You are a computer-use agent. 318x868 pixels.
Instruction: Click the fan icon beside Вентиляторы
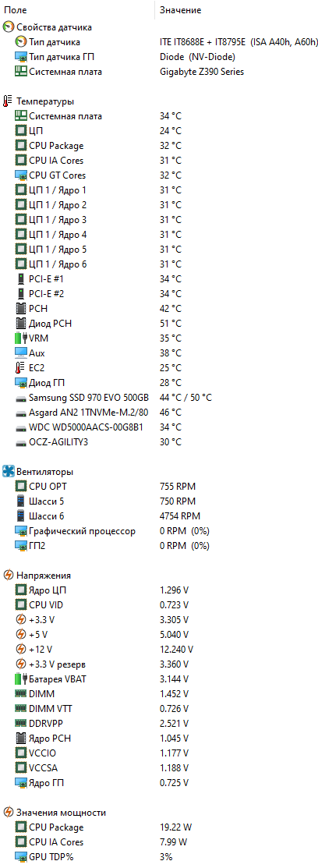[x=8, y=472]
